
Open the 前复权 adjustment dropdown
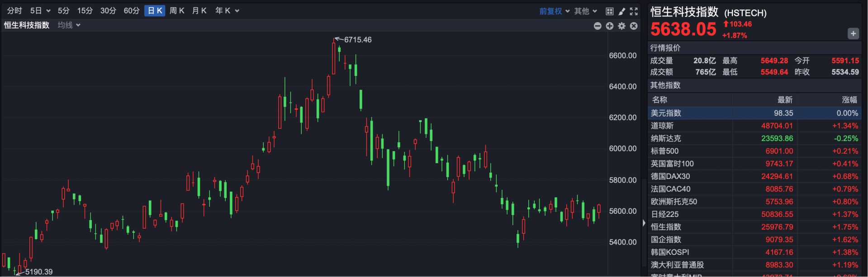(554, 11)
